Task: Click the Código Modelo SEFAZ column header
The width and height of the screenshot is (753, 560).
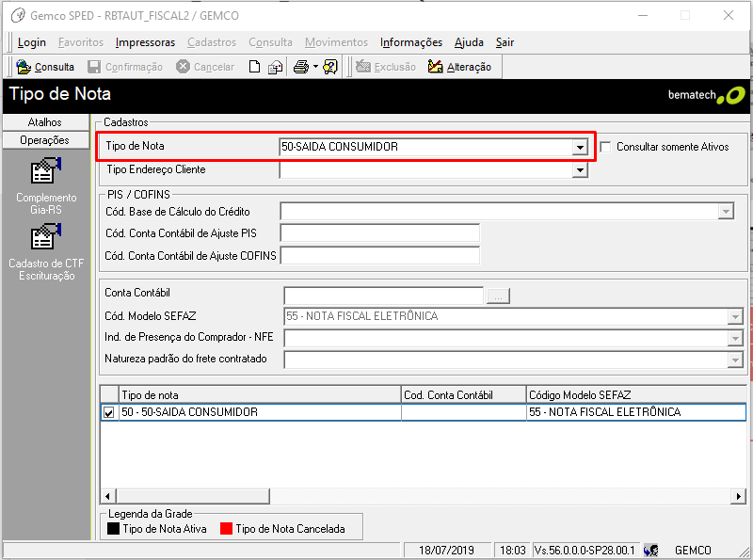Action: pos(636,394)
